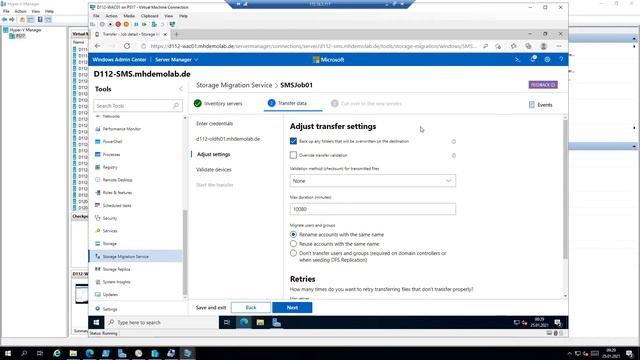Image resolution: width=640 pixels, height=360 pixels.
Task: Open validation method checksum dropdown
Action: pos(373,181)
